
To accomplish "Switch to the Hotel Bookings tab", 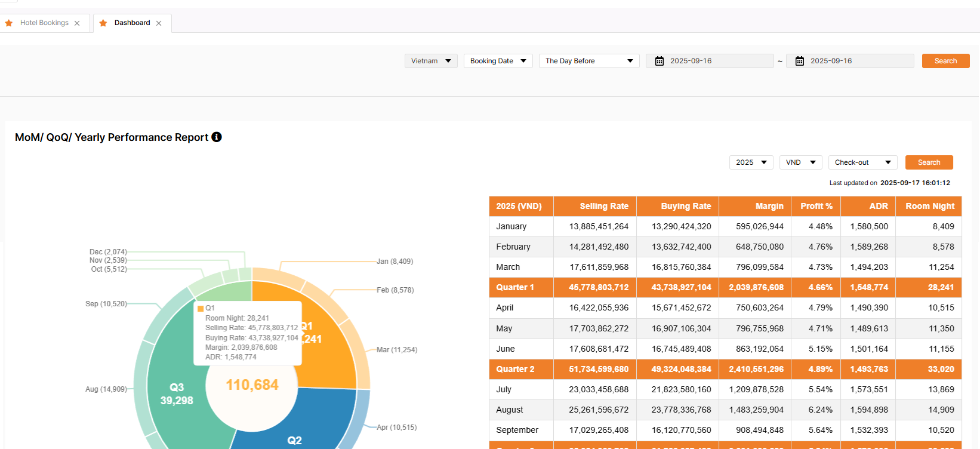I will click(x=45, y=23).
